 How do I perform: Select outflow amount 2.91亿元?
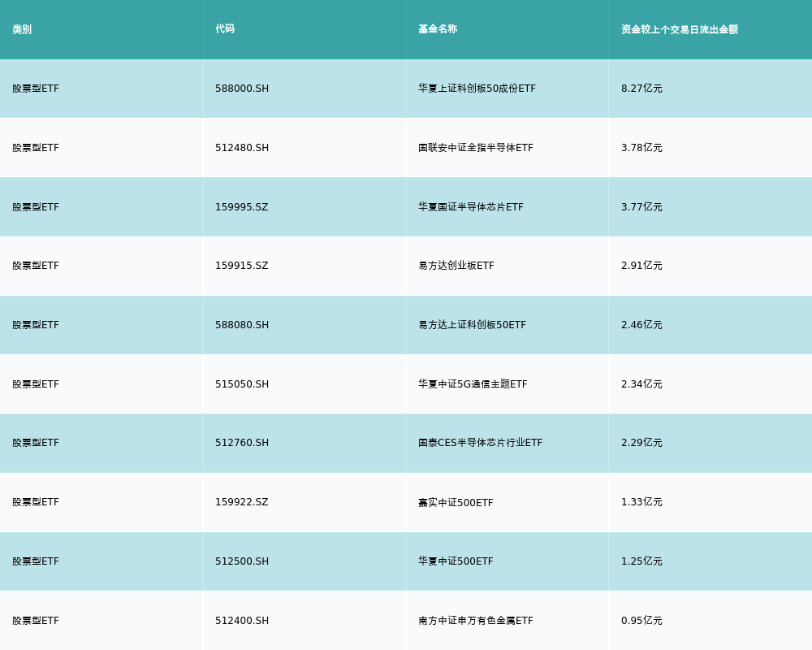tap(641, 266)
